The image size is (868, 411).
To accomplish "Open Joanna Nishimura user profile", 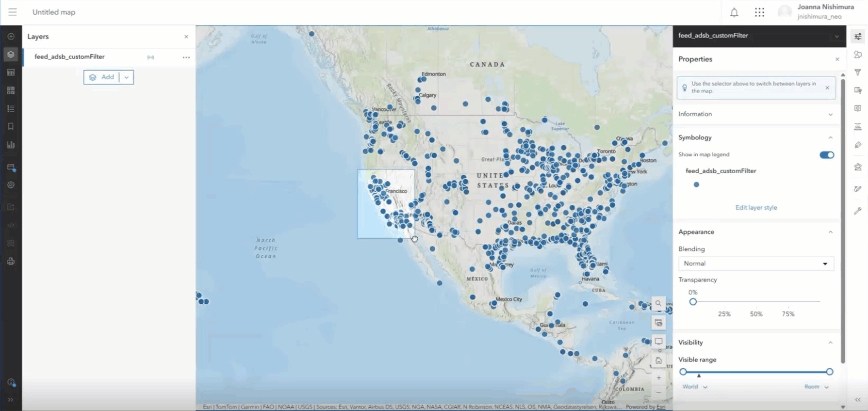I will [816, 12].
